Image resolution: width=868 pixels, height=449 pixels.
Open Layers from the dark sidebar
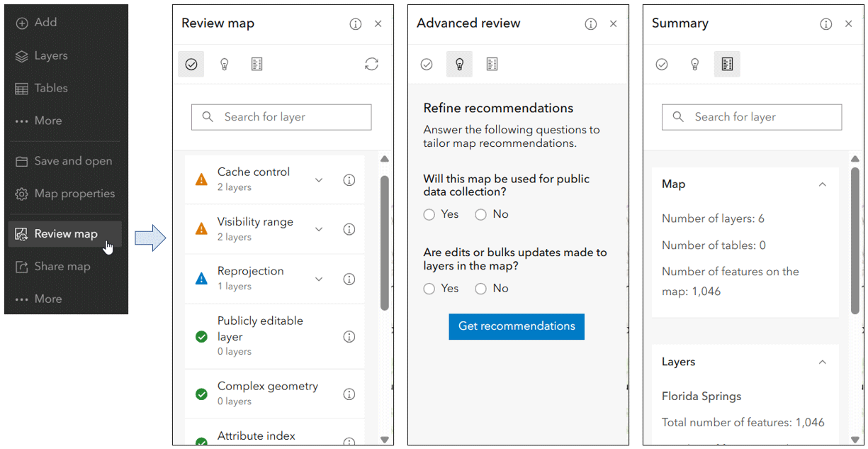tap(42, 55)
